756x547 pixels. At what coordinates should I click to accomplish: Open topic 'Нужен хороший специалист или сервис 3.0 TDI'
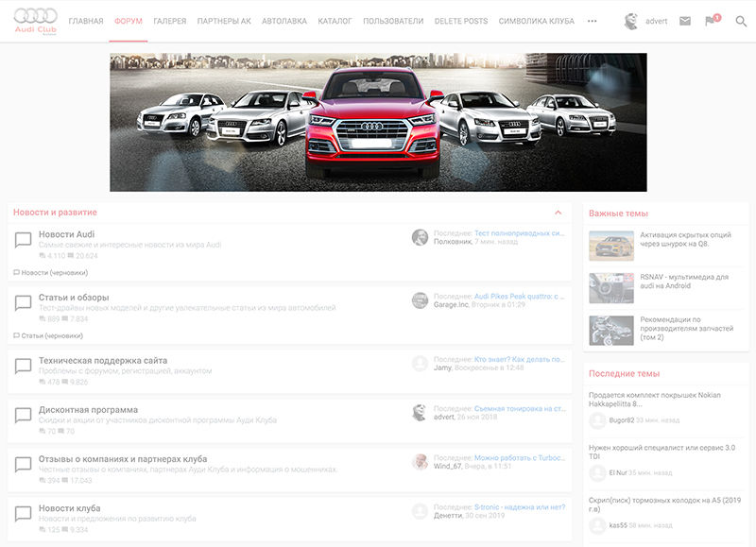pos(662,453)
